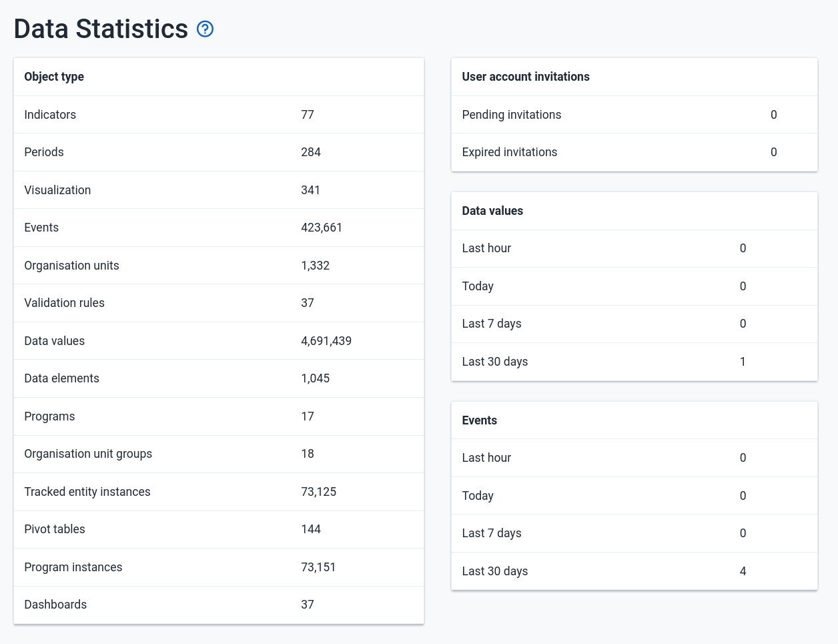Image resolution: width=838 pixels, height=644 pixels.
Task: Click Last 30 days value in Events table
Action: pos(743,571)
